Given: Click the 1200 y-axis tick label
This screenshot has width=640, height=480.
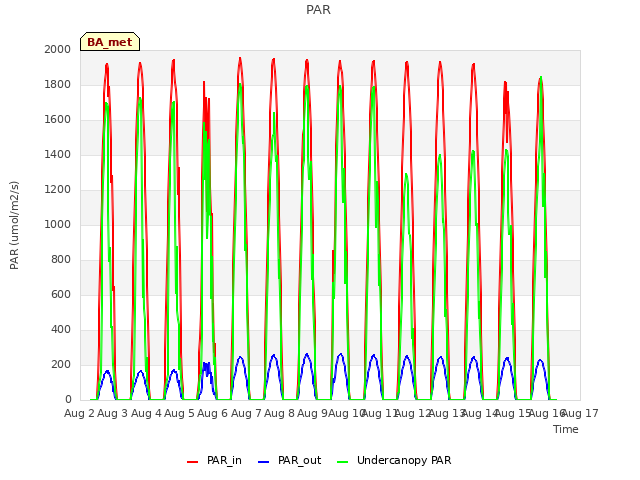Looking at the screenshot, I should click(58, 189).
